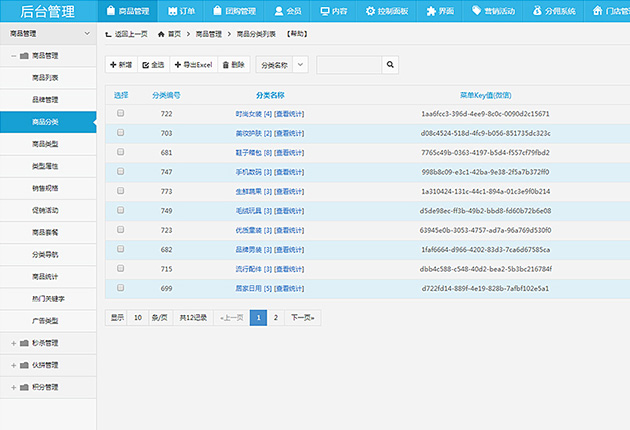630x430 pixels.
Task: Expand the 秒杀管理 tree plus sign
Action: coord(14,344)
